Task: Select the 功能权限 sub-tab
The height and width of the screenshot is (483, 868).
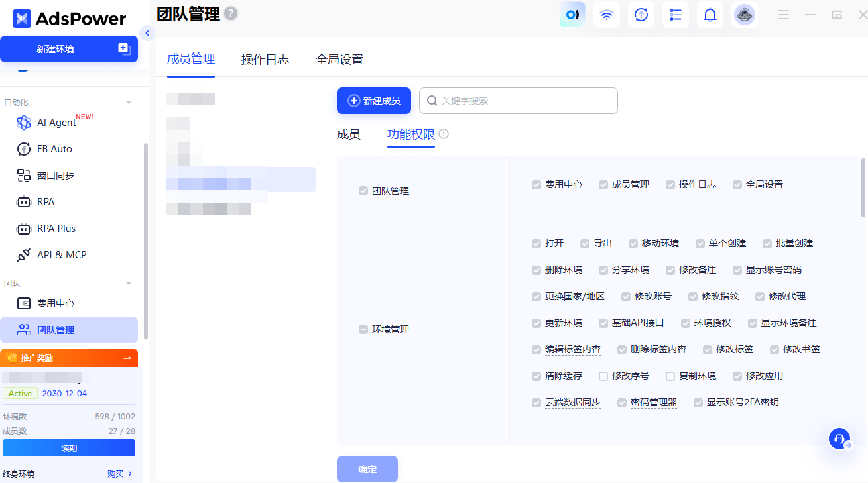Action: coord(411,134)
